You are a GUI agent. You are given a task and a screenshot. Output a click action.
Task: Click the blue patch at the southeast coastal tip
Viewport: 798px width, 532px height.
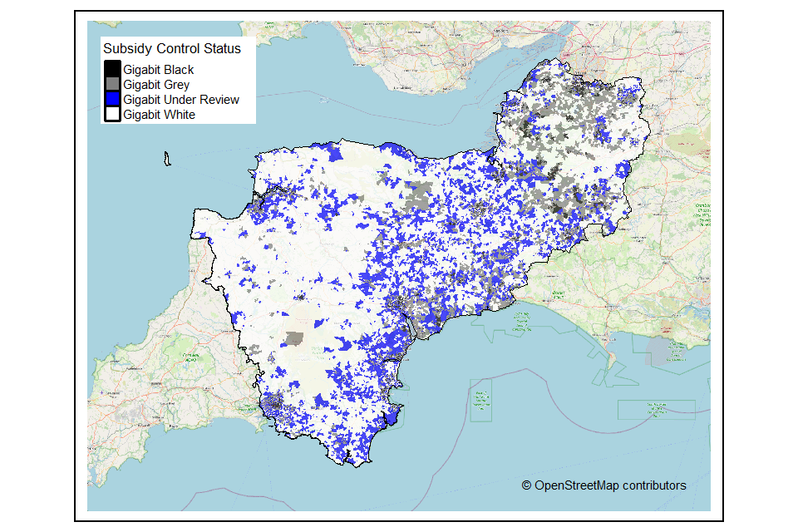pos(390,417)
